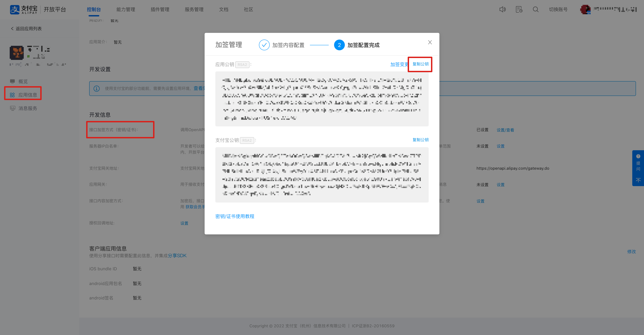The height and width of the screenshot is (335, 644).
Task: Open the announcements speaker icon
Action: click(x=502, y=10)
